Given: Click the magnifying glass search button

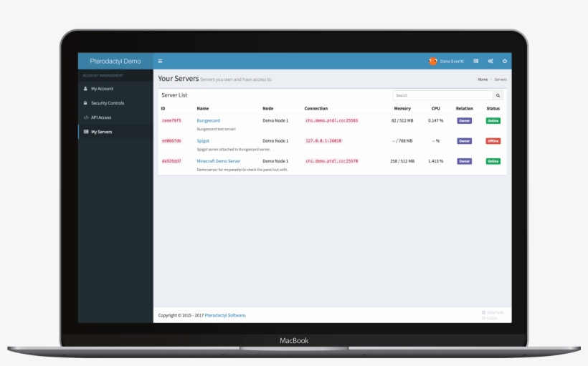Looking at the screenshot, I should tap(498, 95).
